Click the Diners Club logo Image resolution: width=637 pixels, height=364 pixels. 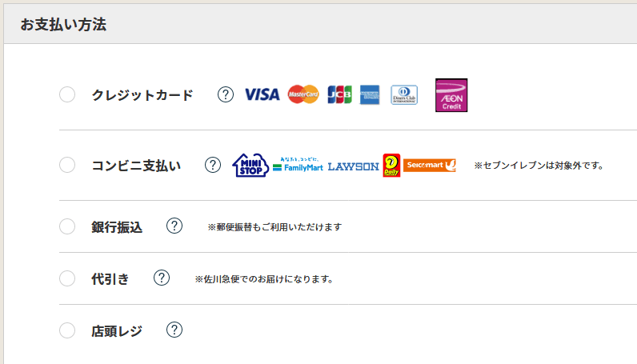coord(404,95)
